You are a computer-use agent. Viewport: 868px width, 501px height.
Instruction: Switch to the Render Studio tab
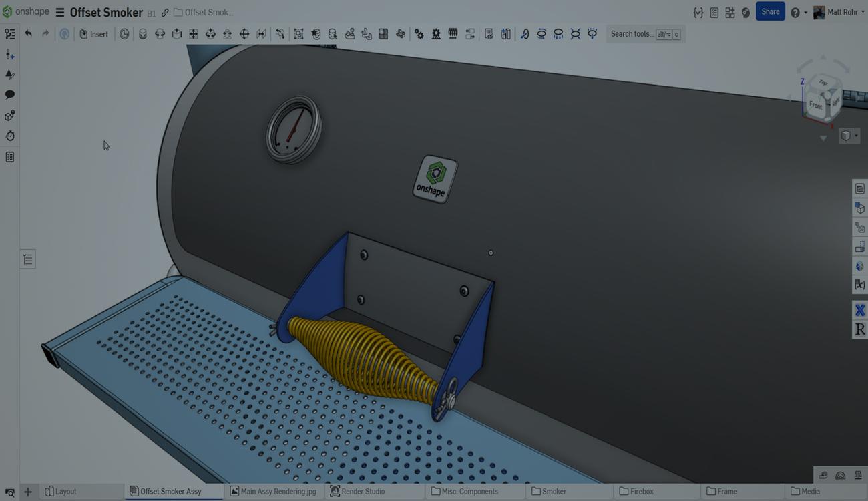coord(374,491)
